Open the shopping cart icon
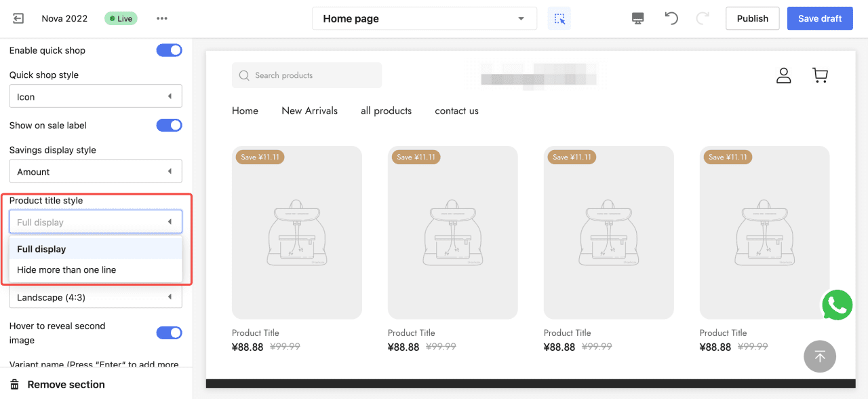This screenshot has height=399, width=868. (820, 75)
